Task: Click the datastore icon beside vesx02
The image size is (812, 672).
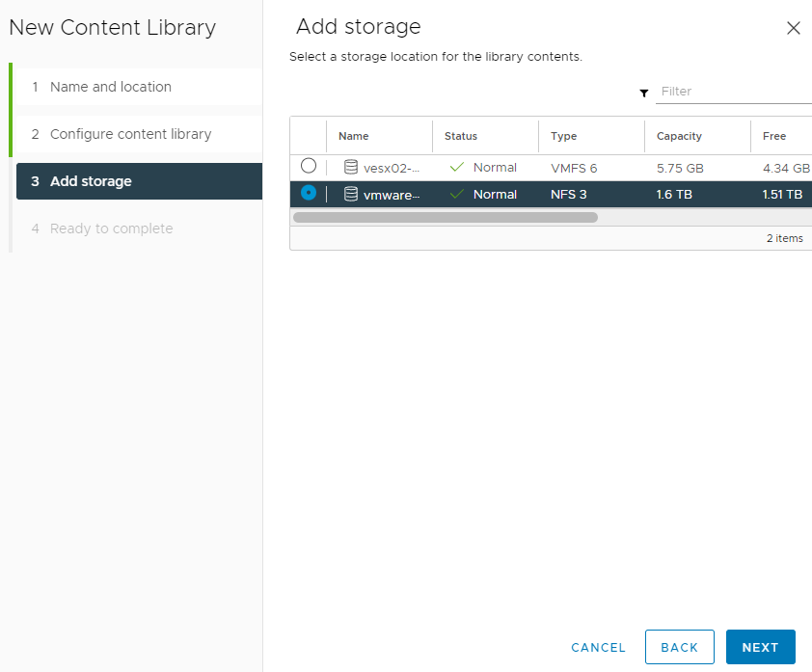Action: point(351,167)
